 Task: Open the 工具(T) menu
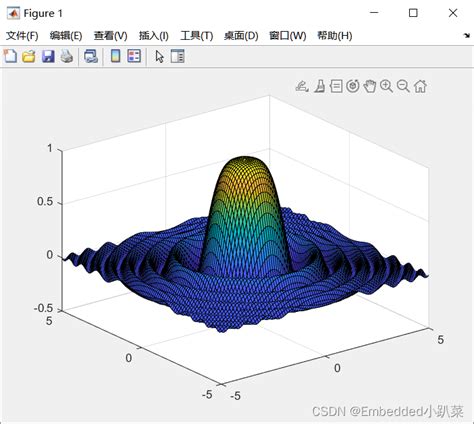(197, 36)
